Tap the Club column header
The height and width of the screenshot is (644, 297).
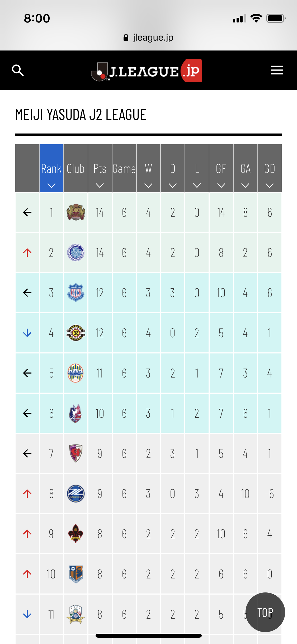tap(76, 168)
